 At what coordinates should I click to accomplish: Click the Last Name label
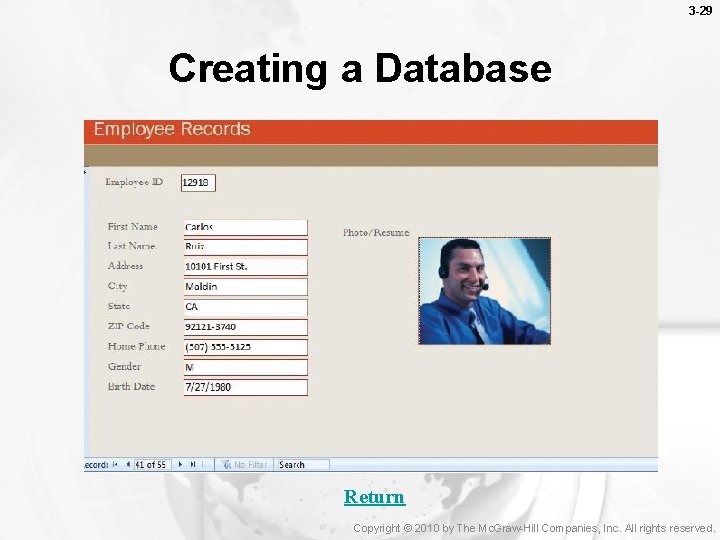coord(131,246)
